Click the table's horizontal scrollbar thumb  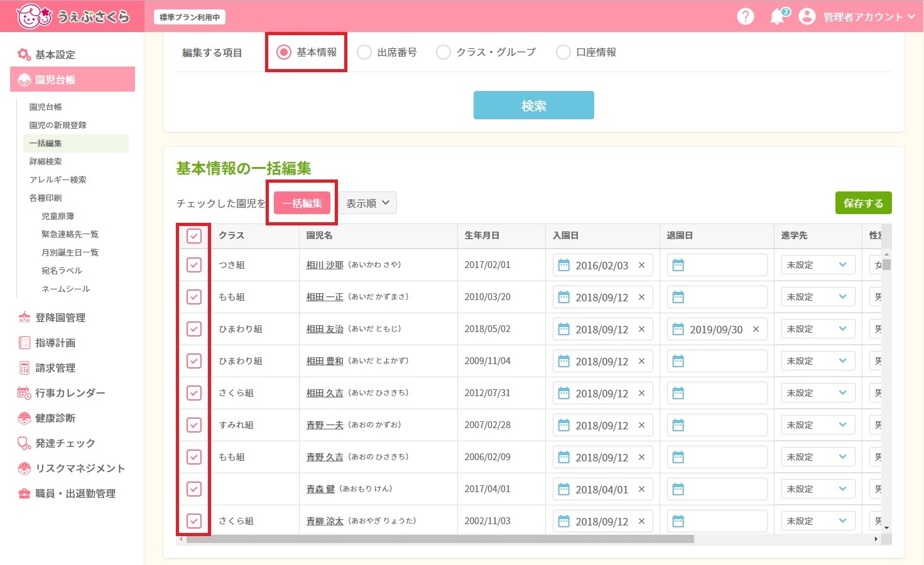click(x=440, y=539)
